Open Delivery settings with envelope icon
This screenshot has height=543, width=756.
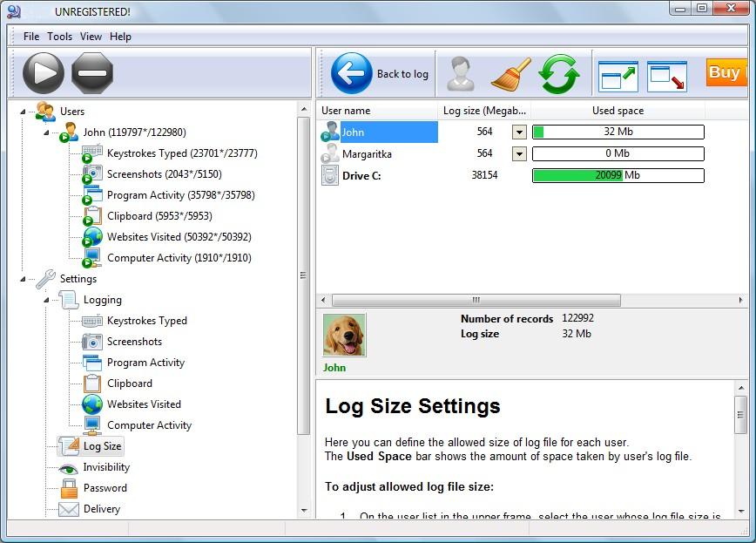[x=69, y=509]
